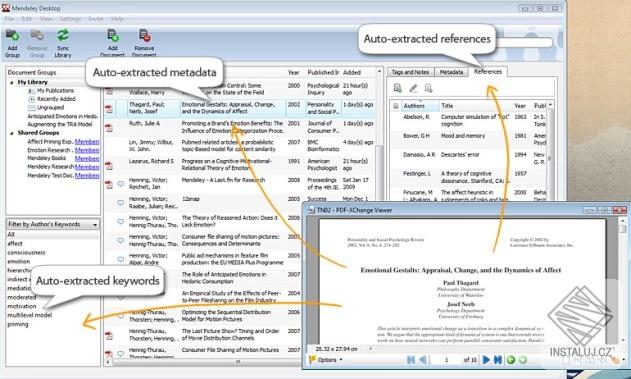The height and width of the screenshot is (379, 631).
Task: Open the PDF icon of Ruth, Julie A row
Action: pos(109,128)
